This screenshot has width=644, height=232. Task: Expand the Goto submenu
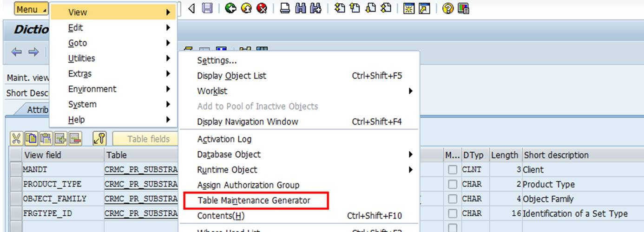point(113,43)
